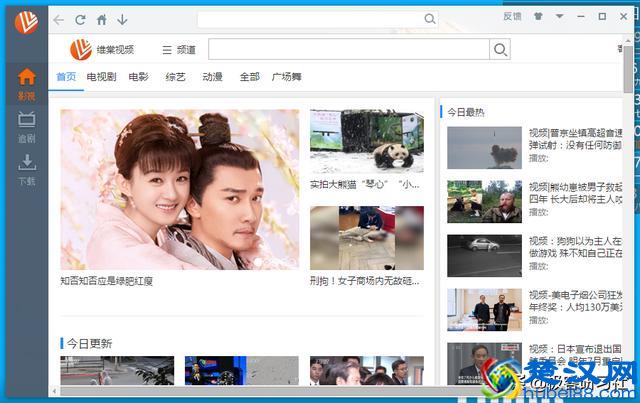Open the Japan announcement news video thumbnail
The width and height of the screenshot is (640, 403).
[484, 363]
